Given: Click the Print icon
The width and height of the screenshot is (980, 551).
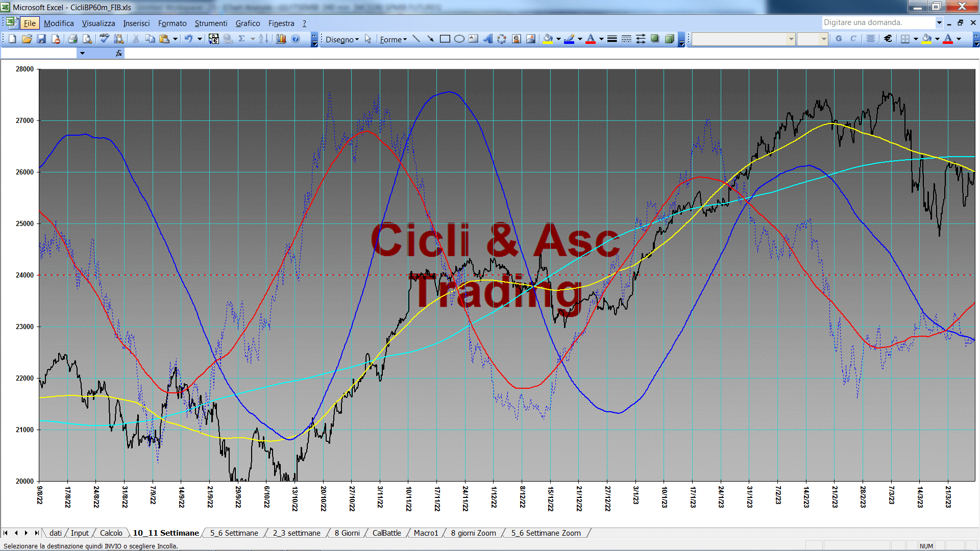Looking at the screenshot, I should click(72, 39).
